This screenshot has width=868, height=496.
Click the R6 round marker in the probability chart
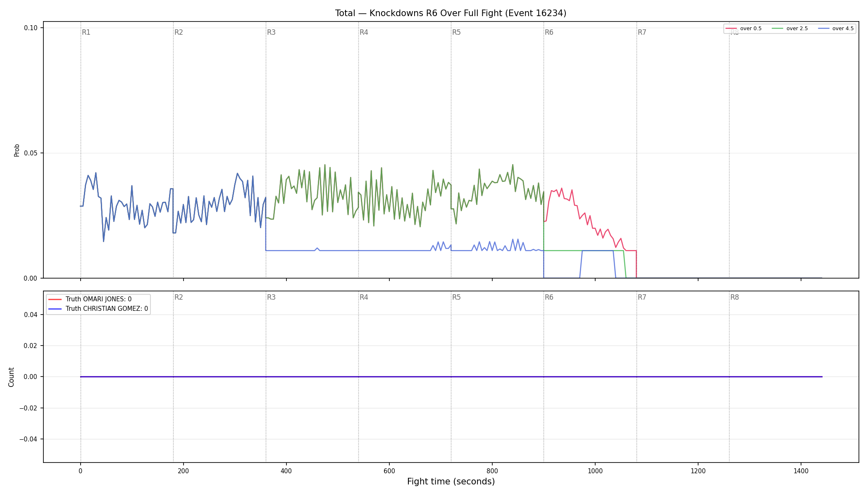(x=549, y=32)
